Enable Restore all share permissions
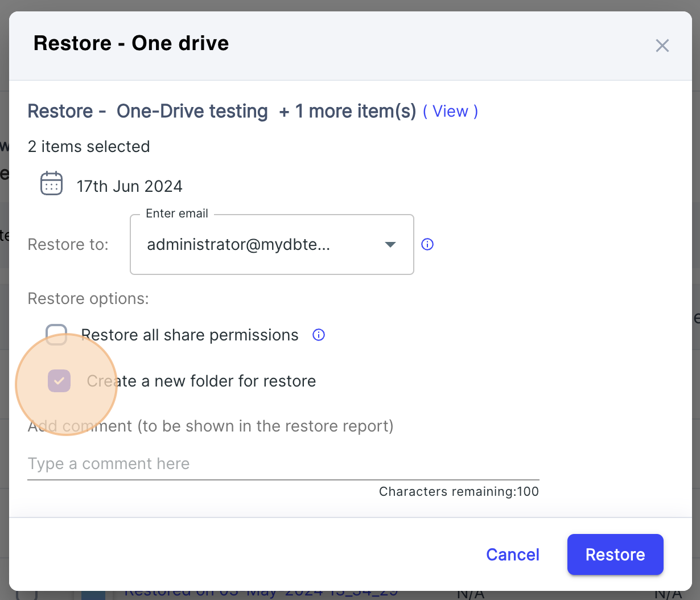 (x=56, y=335)
